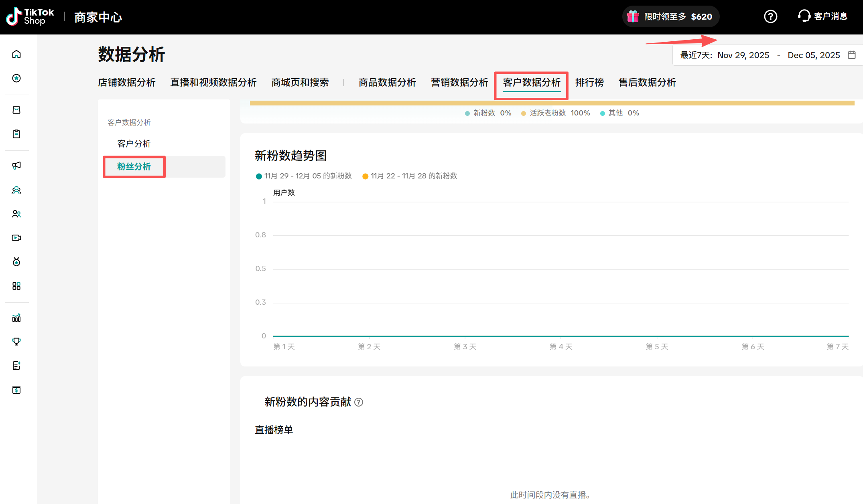Click the 客户数据分析 sidebar section label
Image resolution: width=863 pixels, height=504 pixels.
coord(129,123)
